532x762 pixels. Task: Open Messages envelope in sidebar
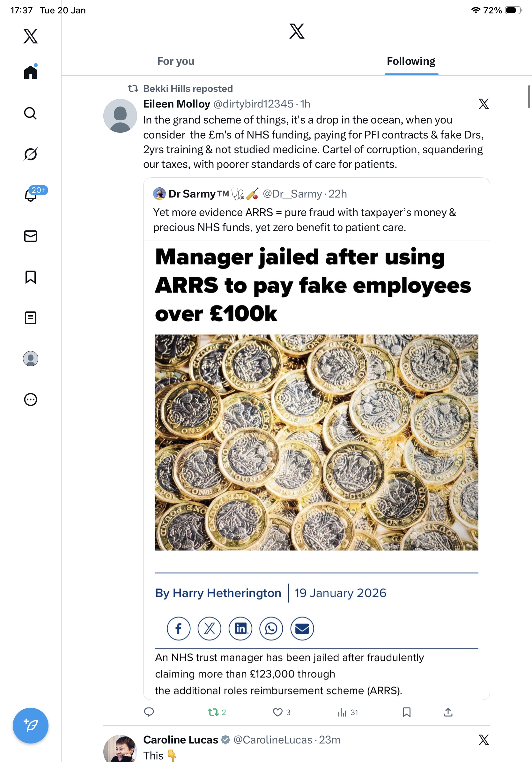pyautogui.click(x=31, y=236)
